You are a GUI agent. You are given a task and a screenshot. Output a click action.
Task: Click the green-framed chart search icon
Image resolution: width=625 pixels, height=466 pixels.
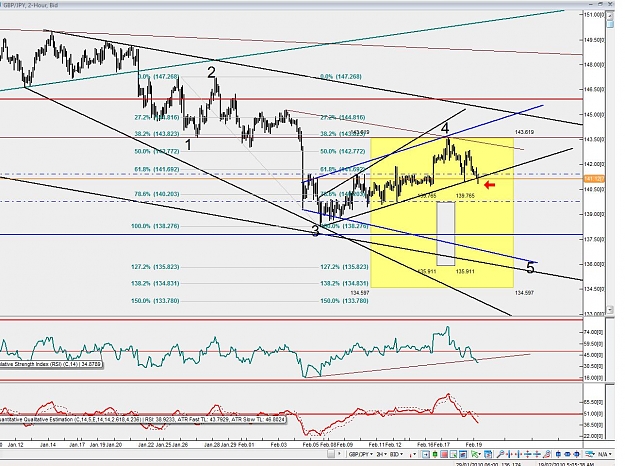pyautogui.click(x=454, y=454)
